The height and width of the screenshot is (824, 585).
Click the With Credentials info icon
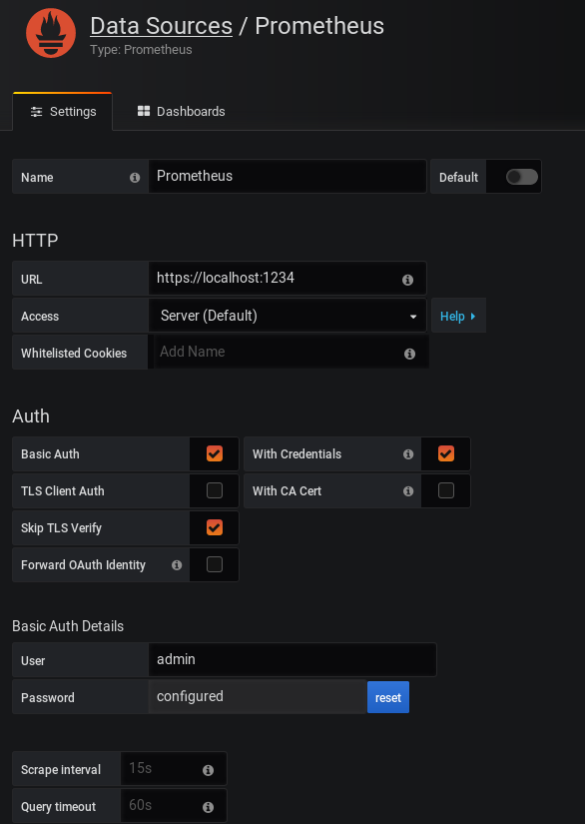tap(408, 454)
